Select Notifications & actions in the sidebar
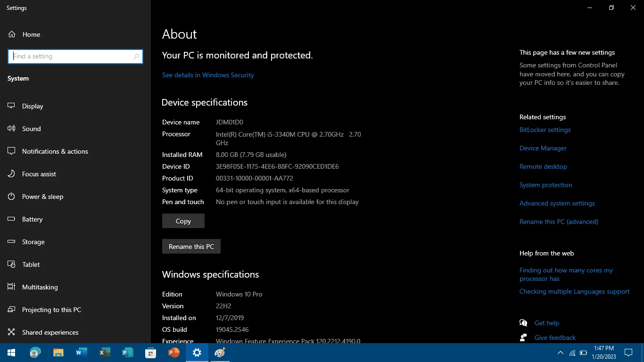This screenshot has height=362, width=644. tap(75, 151)
